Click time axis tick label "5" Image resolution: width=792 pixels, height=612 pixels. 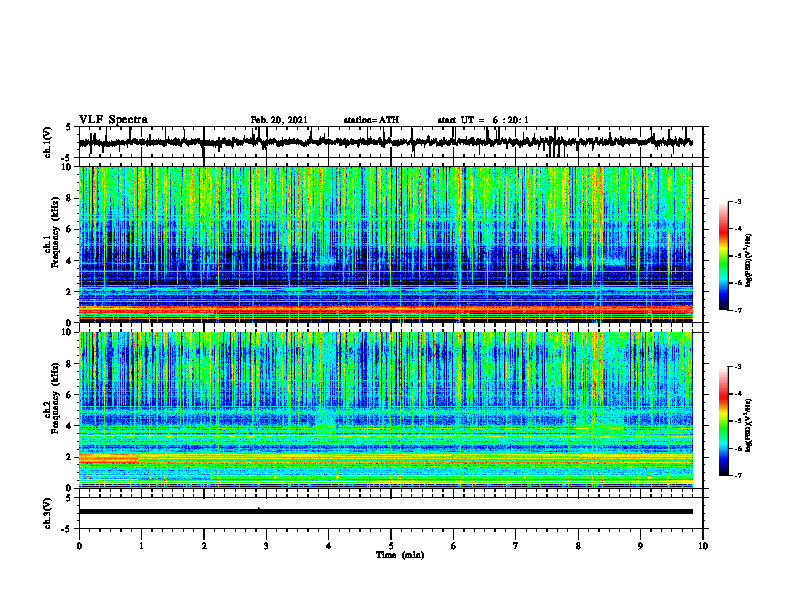pos(391,546)
